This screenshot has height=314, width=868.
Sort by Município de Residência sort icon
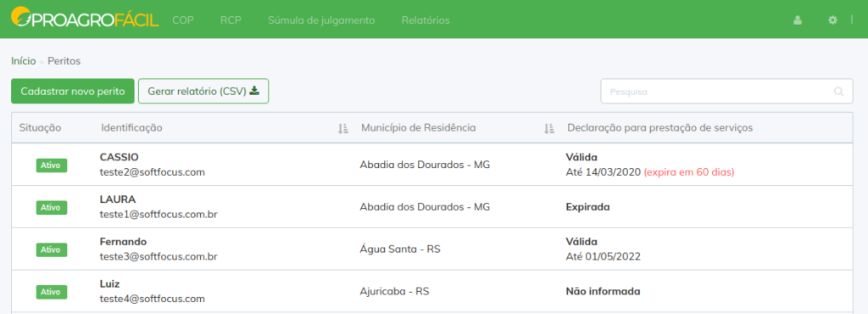pos(549,128)
